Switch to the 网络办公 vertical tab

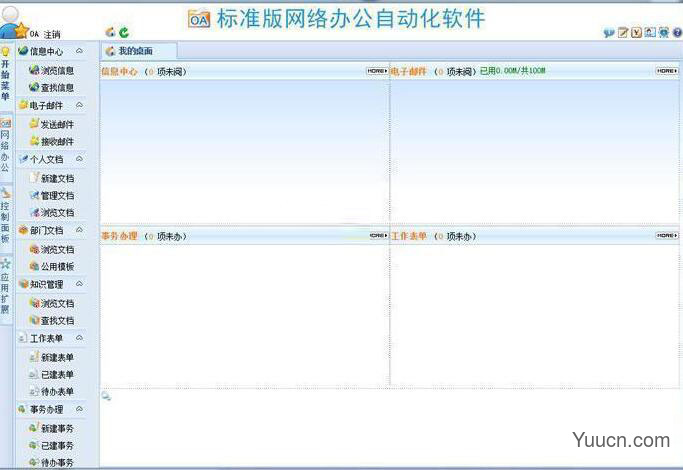5,146
